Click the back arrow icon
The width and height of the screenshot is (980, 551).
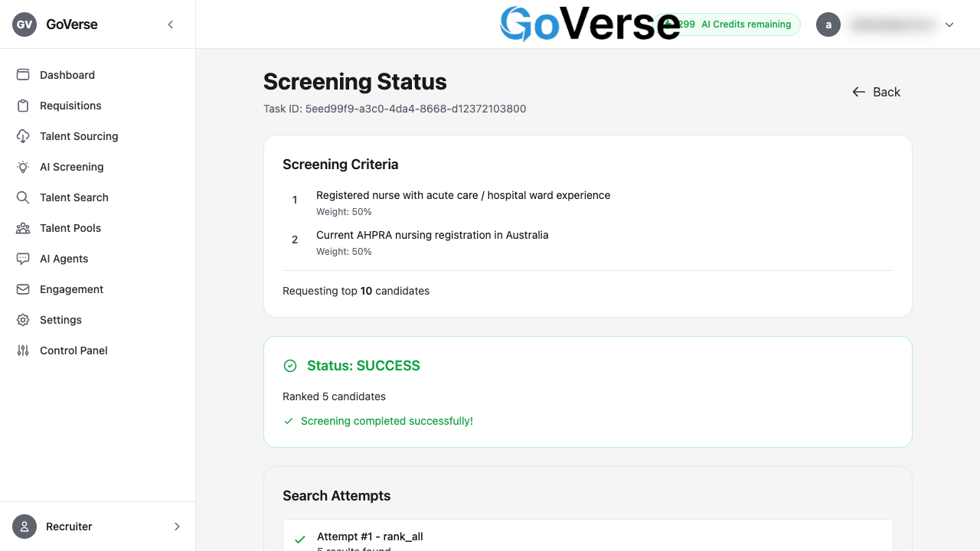(x=859, y=92)
